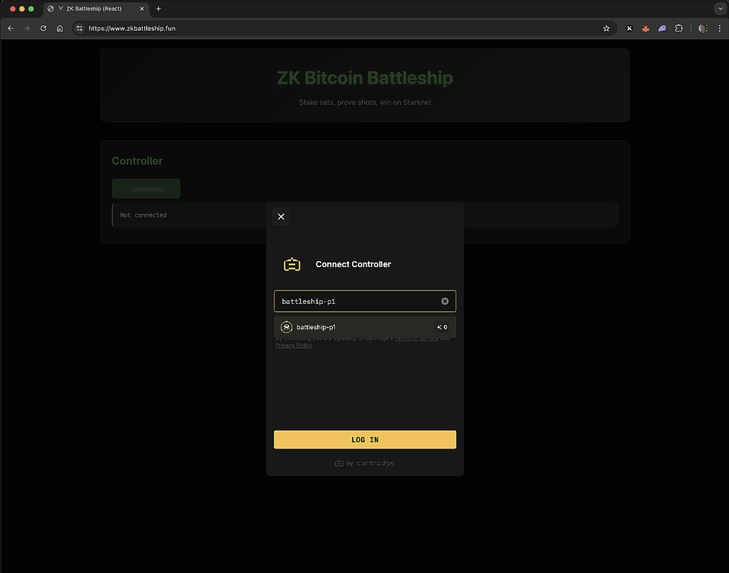This screenshot has width=729, height=573.
Task: Close the ZK Battleship tab
Action: click(142, 8)
